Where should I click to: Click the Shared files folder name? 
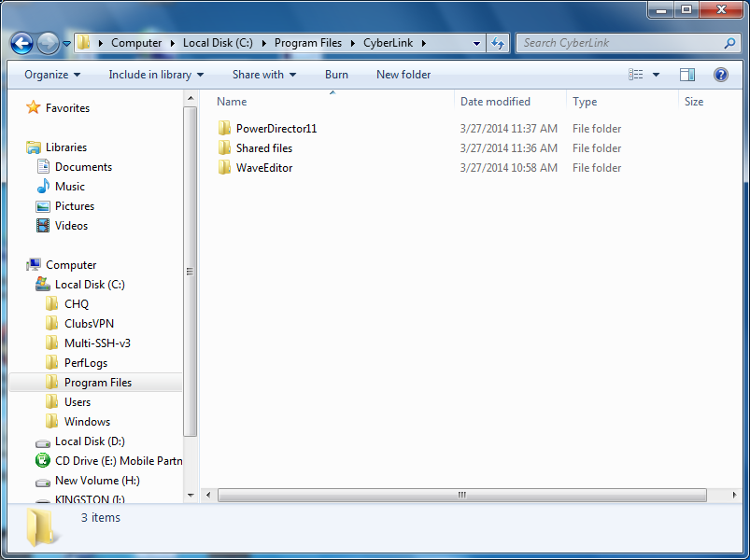pyautogui.click(x=264, y=148)
